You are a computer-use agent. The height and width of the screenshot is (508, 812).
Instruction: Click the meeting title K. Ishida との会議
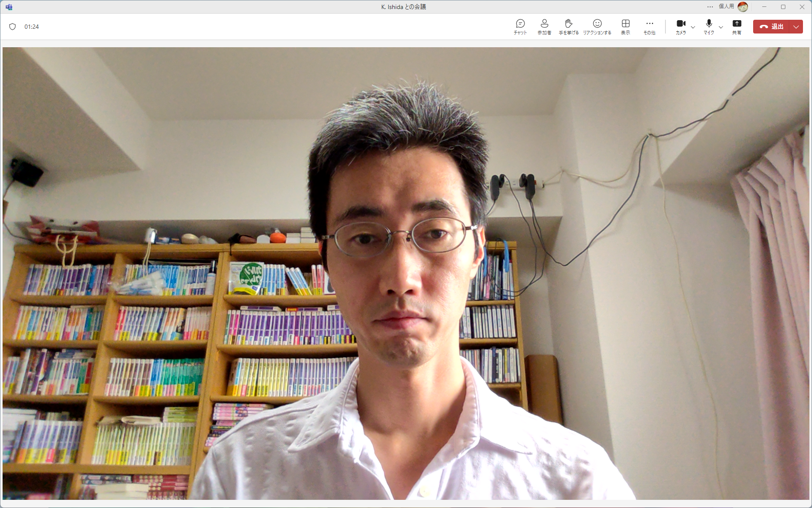click(403, 6)
